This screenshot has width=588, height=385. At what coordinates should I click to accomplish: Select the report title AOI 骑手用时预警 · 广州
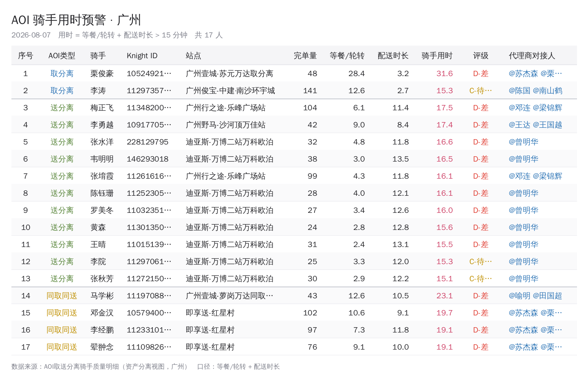pyautogui.click(x=76, y=20)
